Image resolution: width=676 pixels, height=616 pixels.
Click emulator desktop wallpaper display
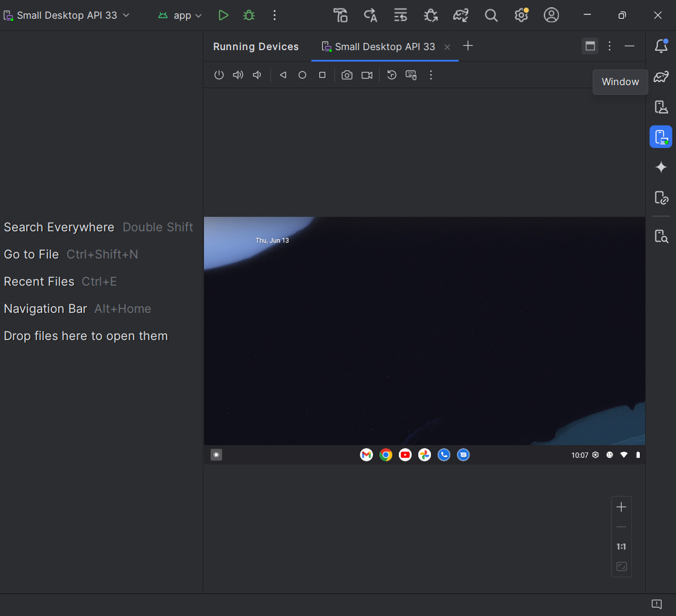[x=425, y=331]
